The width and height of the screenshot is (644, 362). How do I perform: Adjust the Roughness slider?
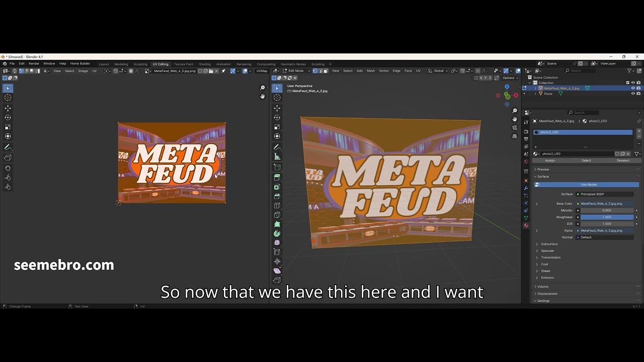pyautogui.click(x=607, y=217)
